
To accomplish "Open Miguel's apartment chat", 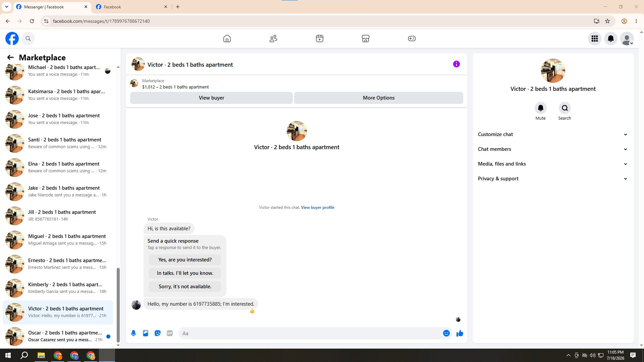I will (x=58, y=240).
